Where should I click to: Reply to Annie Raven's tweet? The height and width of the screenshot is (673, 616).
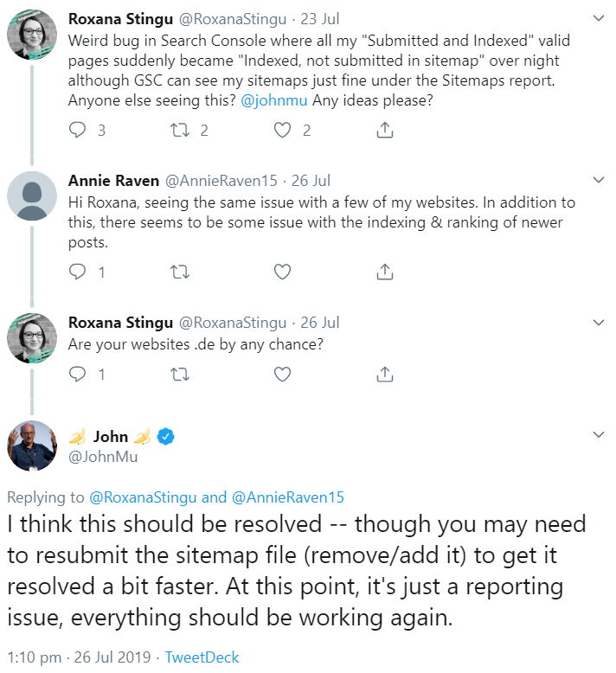coord(78,272)
